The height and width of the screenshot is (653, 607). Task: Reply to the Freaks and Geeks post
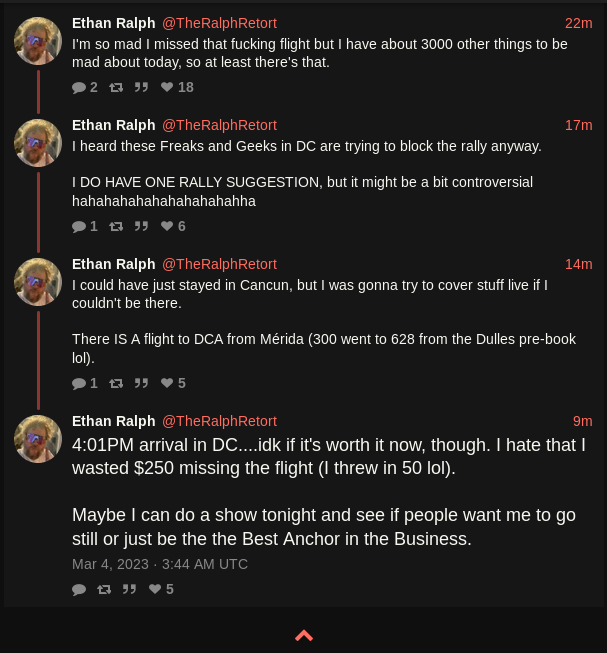pos(85,227)
